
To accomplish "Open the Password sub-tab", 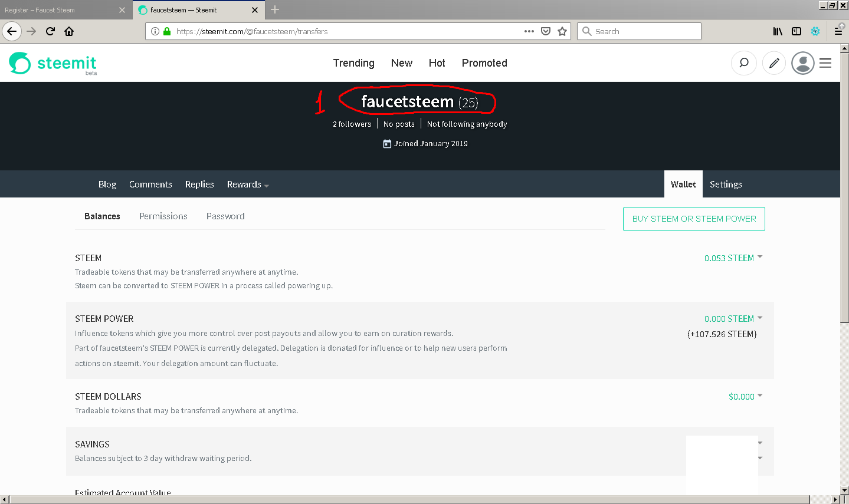I will [x=225, y=216].
